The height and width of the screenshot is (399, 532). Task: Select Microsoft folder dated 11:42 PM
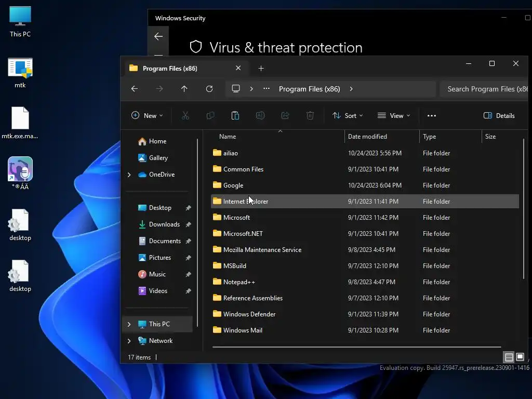[365, 218]
